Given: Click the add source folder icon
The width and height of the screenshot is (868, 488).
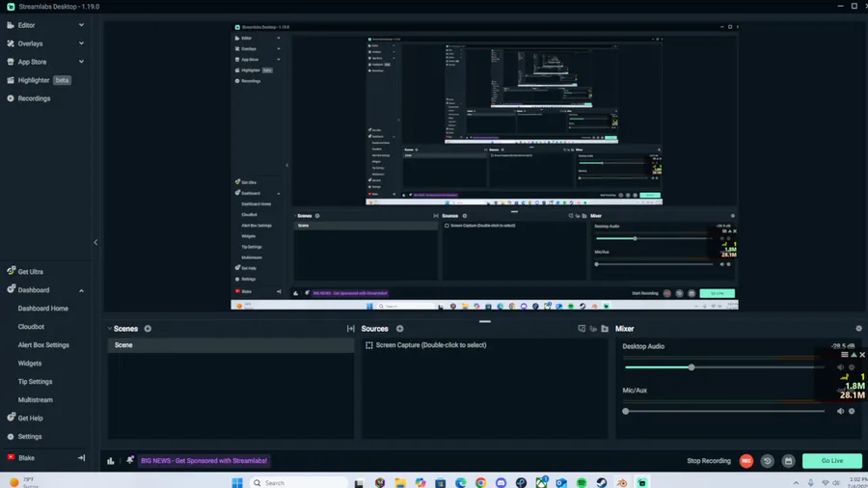Looking at the screenshot, I should 605,329.
